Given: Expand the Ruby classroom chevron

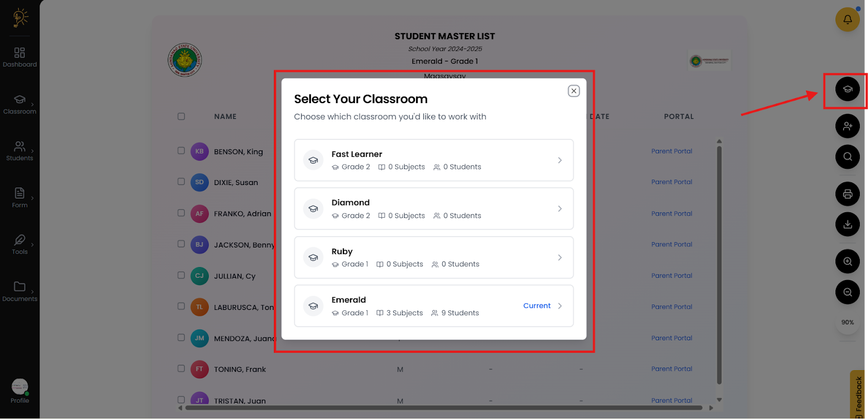Looking at the screenshot, I should pos(559,257).
